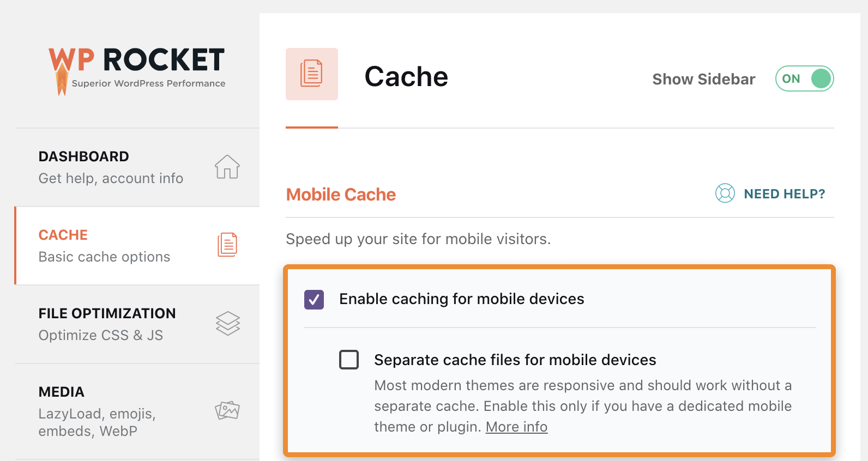Click the NEED HELP? link
The image size is (868, 461).
(x=785, y=193)
